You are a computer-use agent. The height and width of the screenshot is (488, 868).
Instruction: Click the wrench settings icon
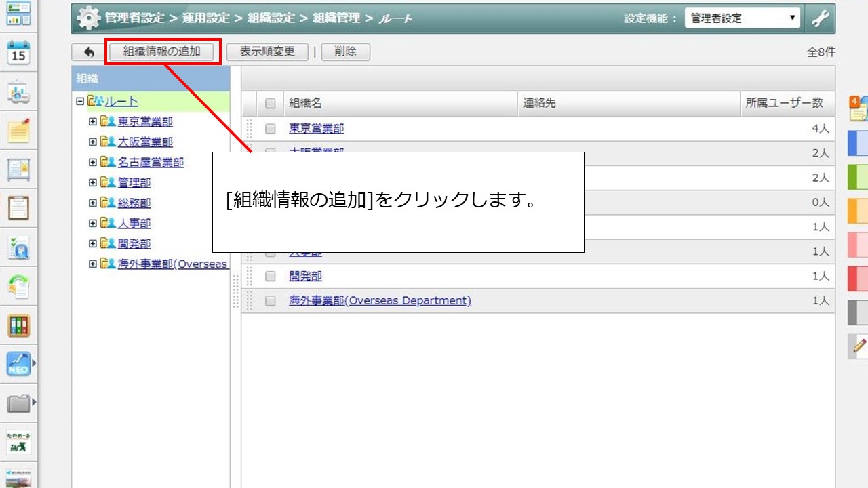click(821, 19)
